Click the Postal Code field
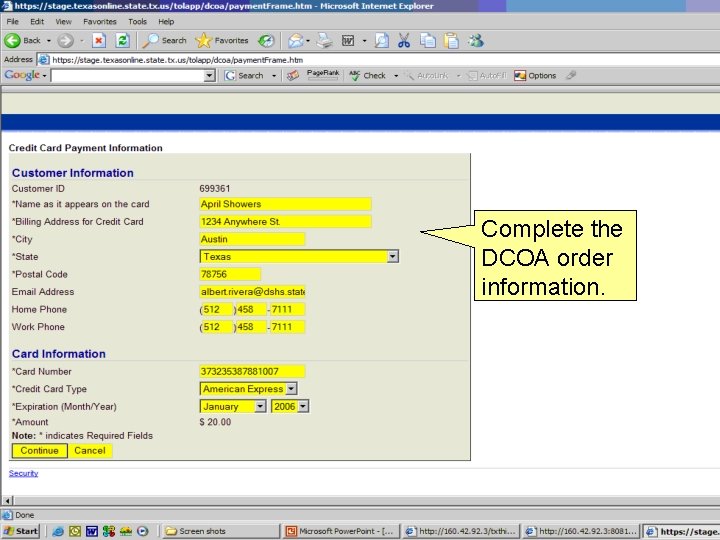The image size is (720, 540). [x=230, y=274]
